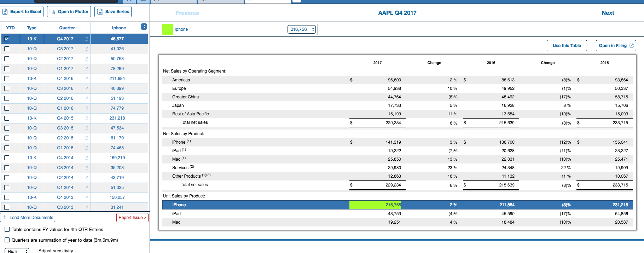
Task: Open the Q3 2016 filing link icon
Action: coord(86,88)
